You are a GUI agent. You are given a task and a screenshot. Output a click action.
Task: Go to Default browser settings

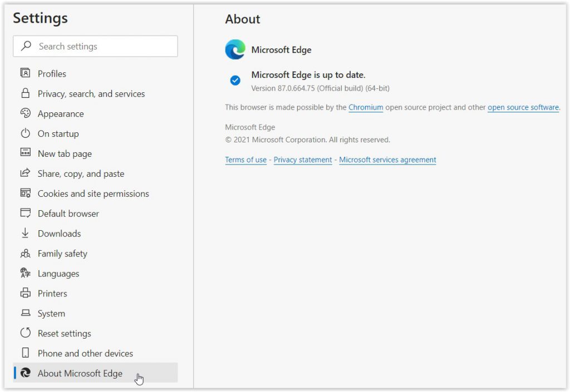pyautogui.click(x=95, y=214)
